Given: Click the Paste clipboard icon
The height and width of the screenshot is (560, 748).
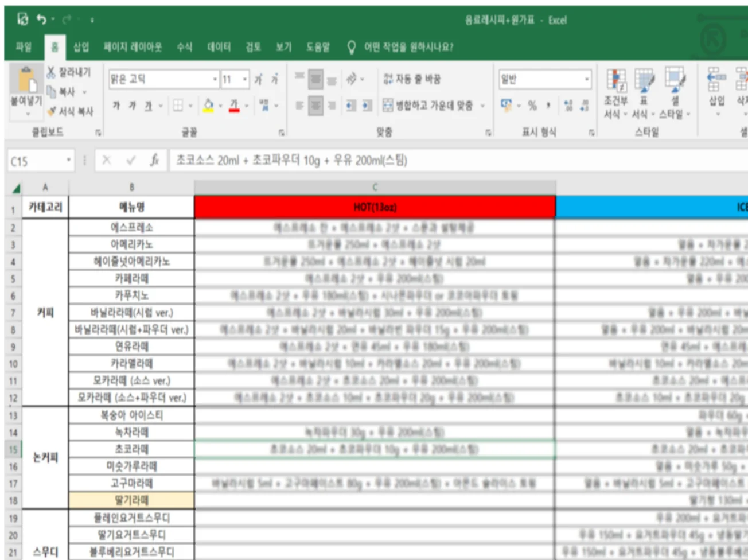Looking at the screenshot, I should point(26,79).
